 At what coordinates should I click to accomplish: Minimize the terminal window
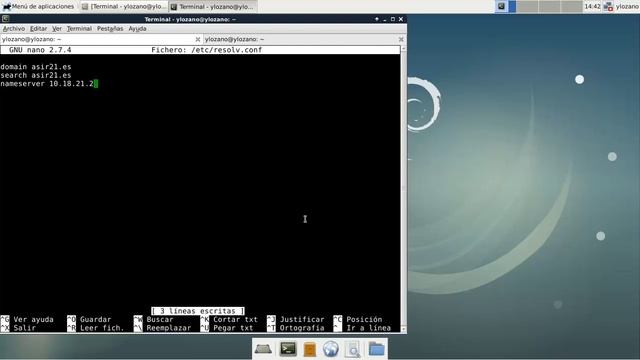pos(385,19)
